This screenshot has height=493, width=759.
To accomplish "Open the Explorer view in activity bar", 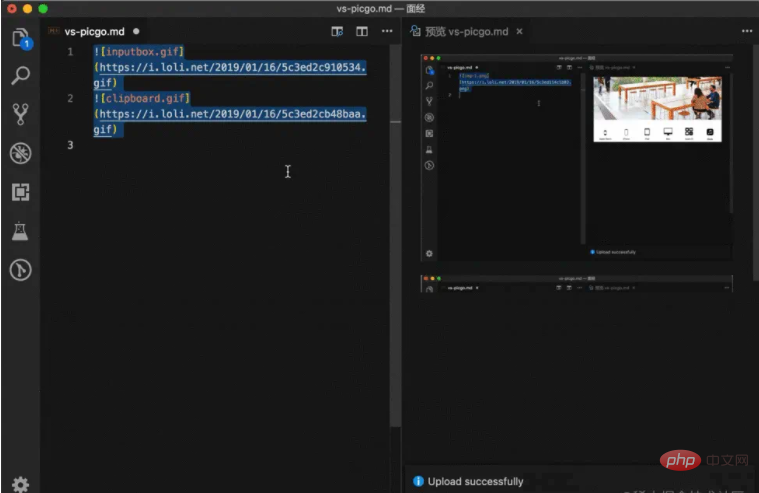I will pos(20,38).
